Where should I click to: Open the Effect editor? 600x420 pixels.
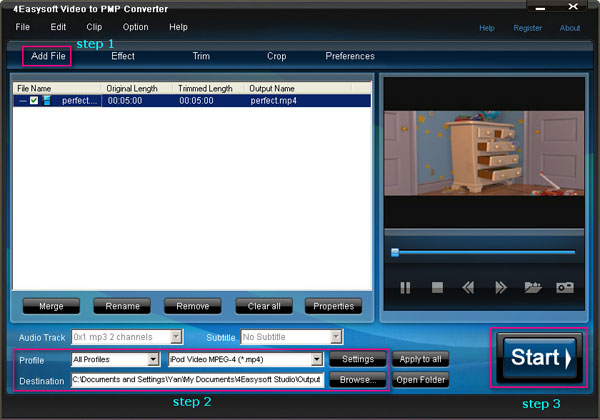click(x=123, y=56)
